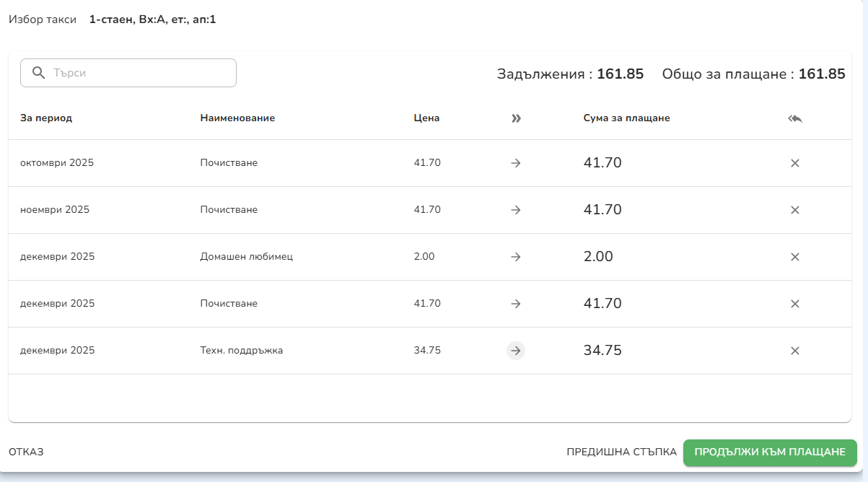The width and height of the screenshot is (868, 482).
Task: Click arrow for Техн. поддръжка row
Action: tap(516, 351)
